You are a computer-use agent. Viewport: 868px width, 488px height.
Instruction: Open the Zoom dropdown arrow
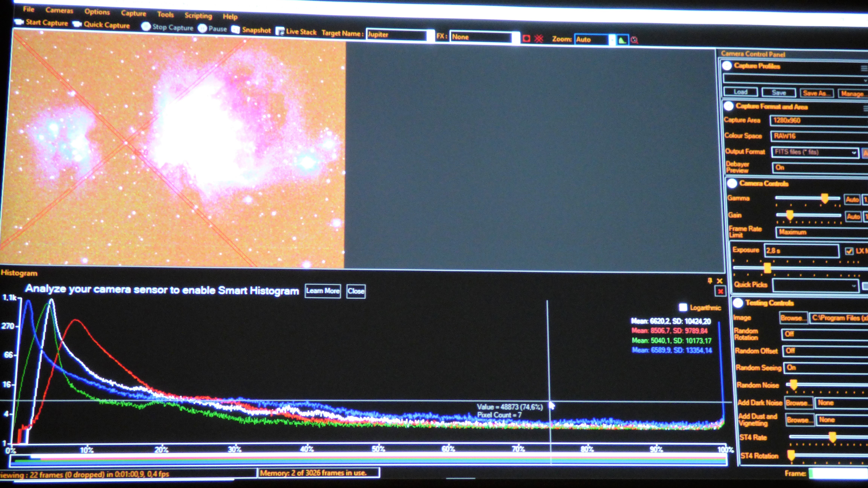(612, 40)
